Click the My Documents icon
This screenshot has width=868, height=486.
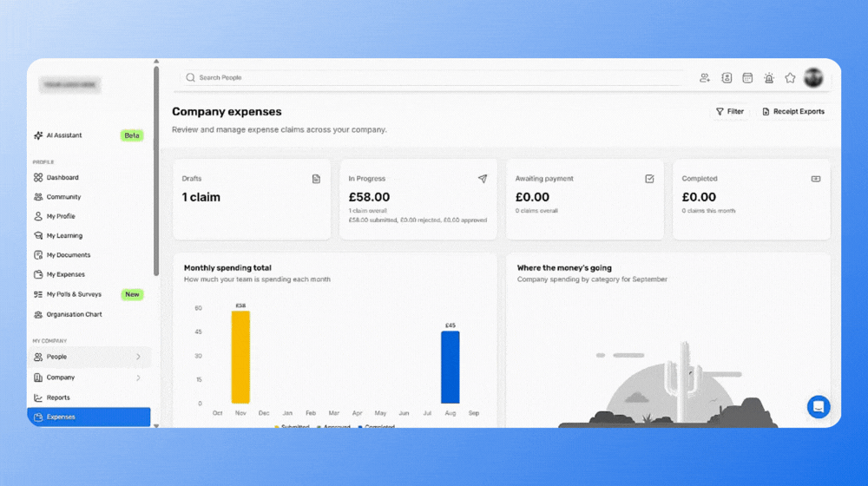[x=38, y=255]
